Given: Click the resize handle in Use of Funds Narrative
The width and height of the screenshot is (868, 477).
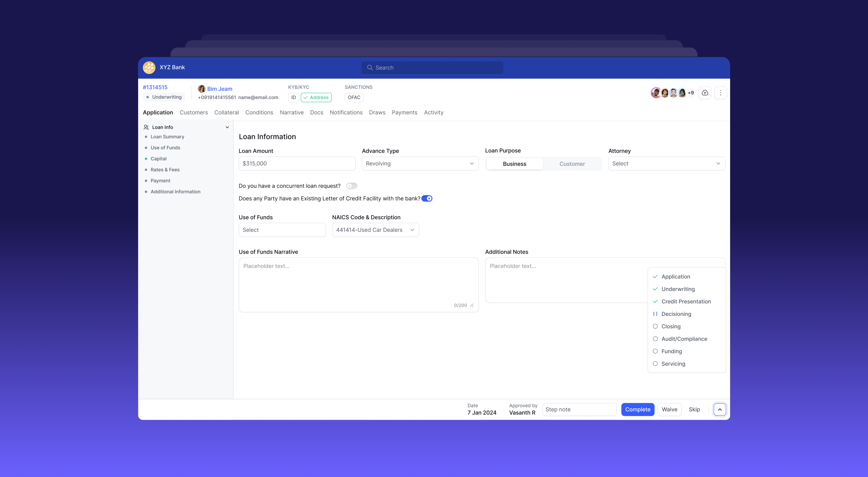Looking at the screenshot, I should (472, 306).
